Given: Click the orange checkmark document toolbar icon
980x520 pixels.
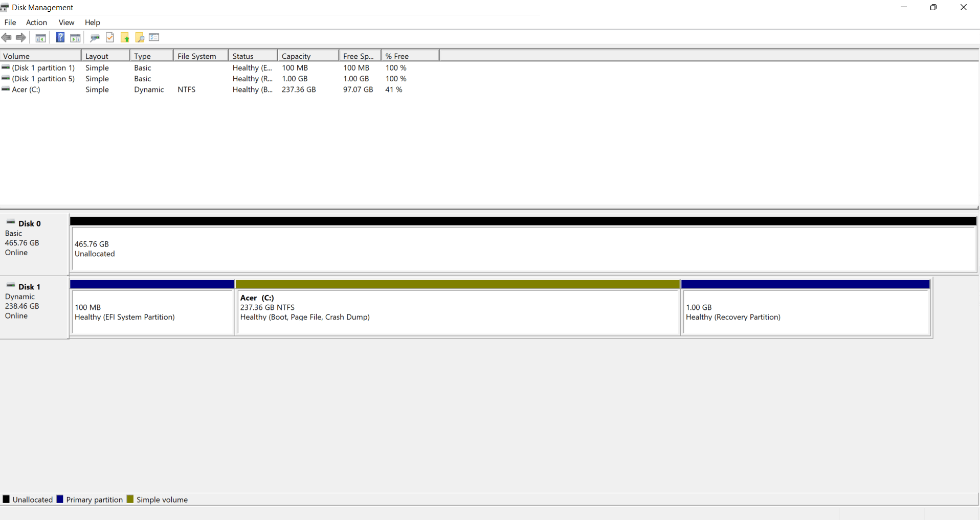Looking at the screenshot, I should click(x=110, y=37).
